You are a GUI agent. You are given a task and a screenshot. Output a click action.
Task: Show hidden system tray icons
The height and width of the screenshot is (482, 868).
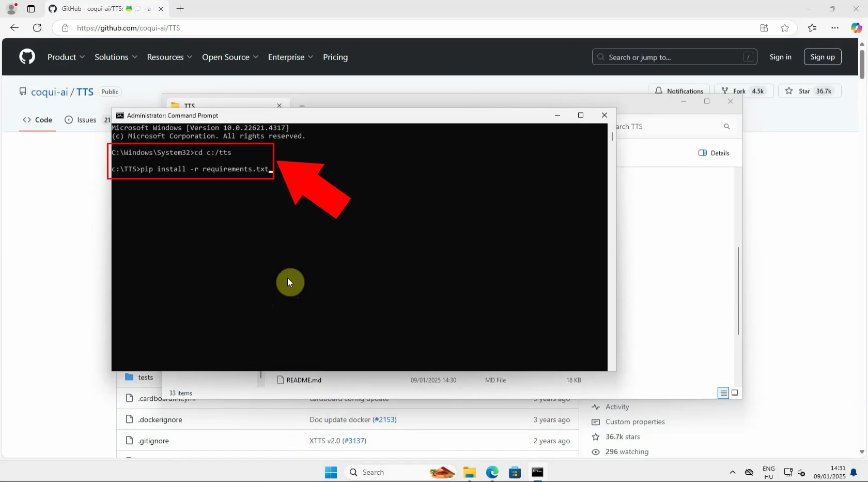tap(732, 472)
